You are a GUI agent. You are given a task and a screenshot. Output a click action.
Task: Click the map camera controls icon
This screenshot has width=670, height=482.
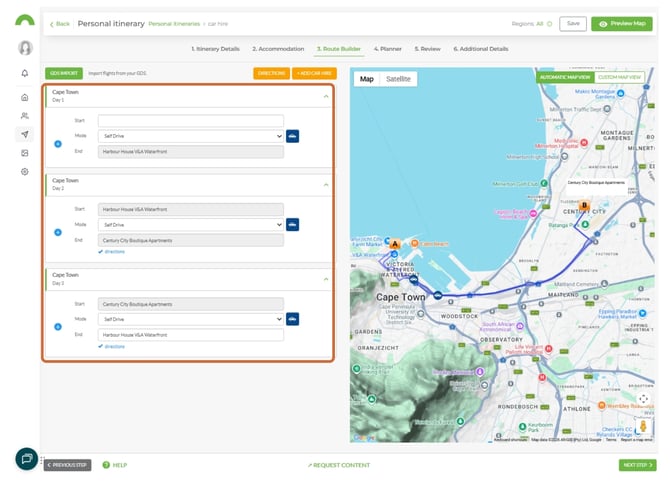click(x=644, y=399)
